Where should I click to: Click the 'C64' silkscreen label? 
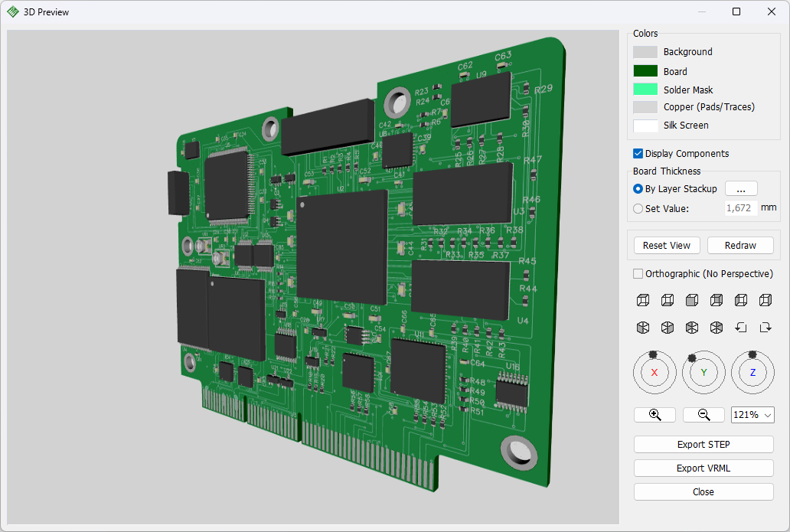pos(478,364)
